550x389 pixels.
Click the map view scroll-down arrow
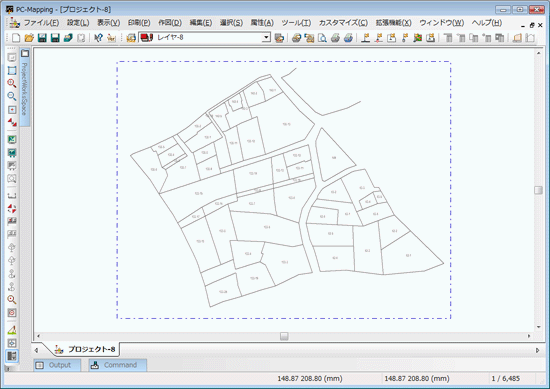coord(538,327)
